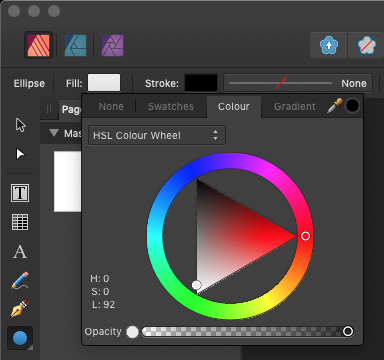Open the Pages panel tab

tap(71, 109)
